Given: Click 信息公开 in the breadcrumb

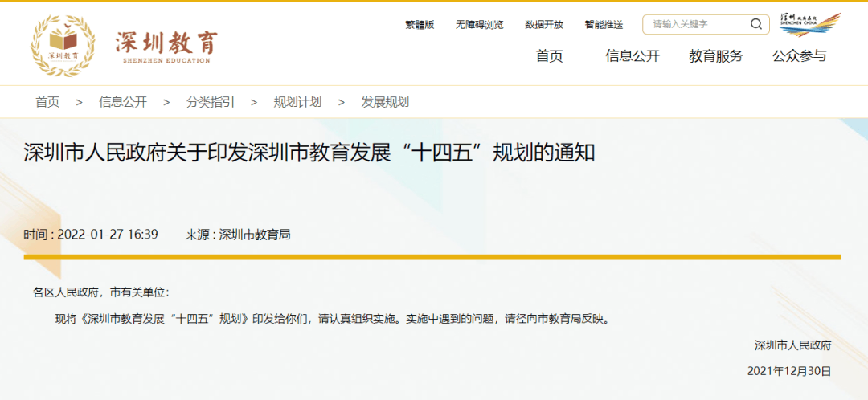Looking at the screenshot, I should [x=123, y=102].
